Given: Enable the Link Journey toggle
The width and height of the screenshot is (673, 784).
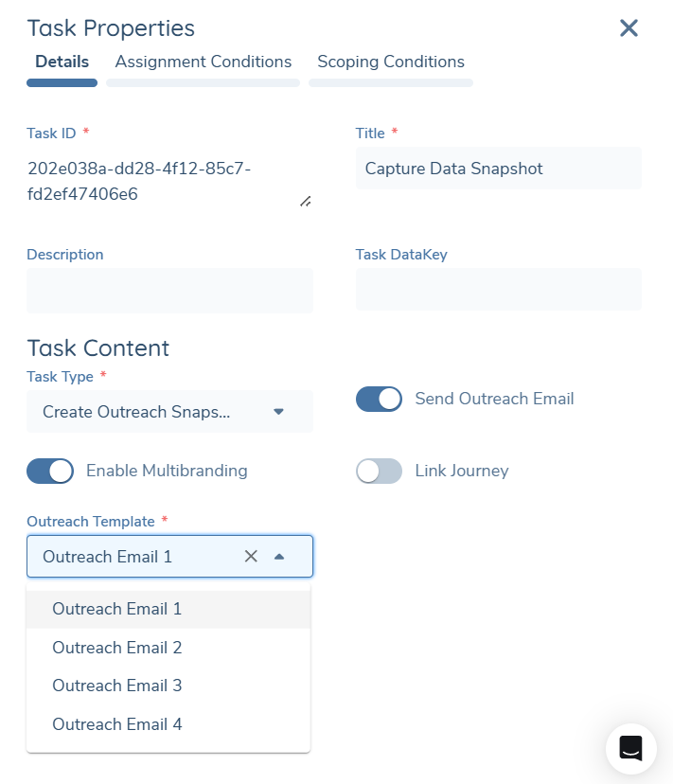Looking at the screenshot, I should pyautogui.click(x=379, y=471).
